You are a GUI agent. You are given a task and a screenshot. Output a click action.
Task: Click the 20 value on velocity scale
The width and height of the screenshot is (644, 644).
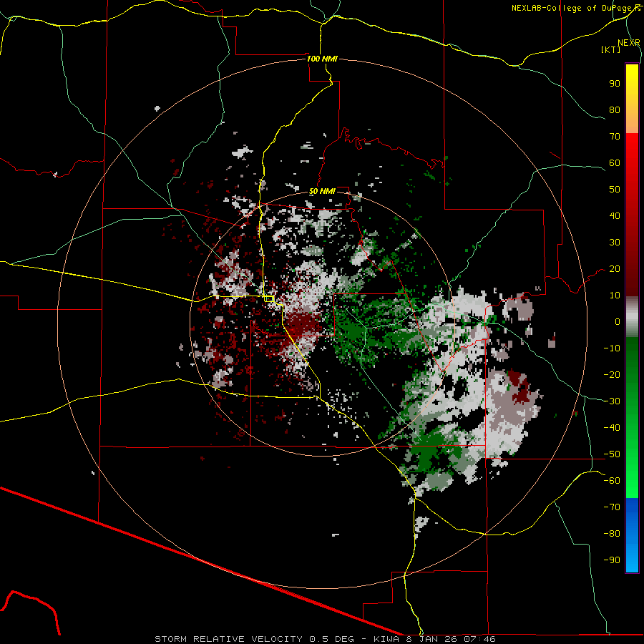point(615,269)
